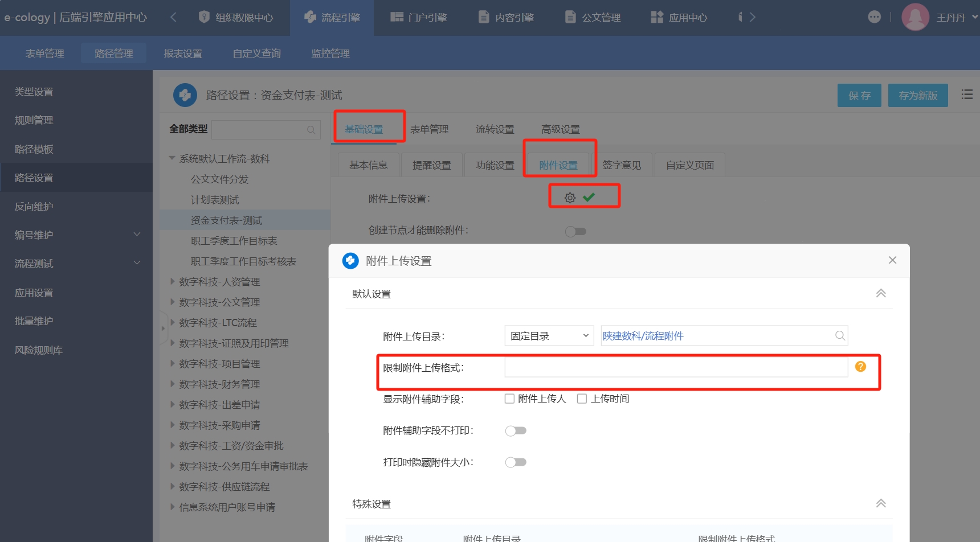980x542 pixels.
Task: Switch to the 流转设置 tab
Action: click(495, 129)
